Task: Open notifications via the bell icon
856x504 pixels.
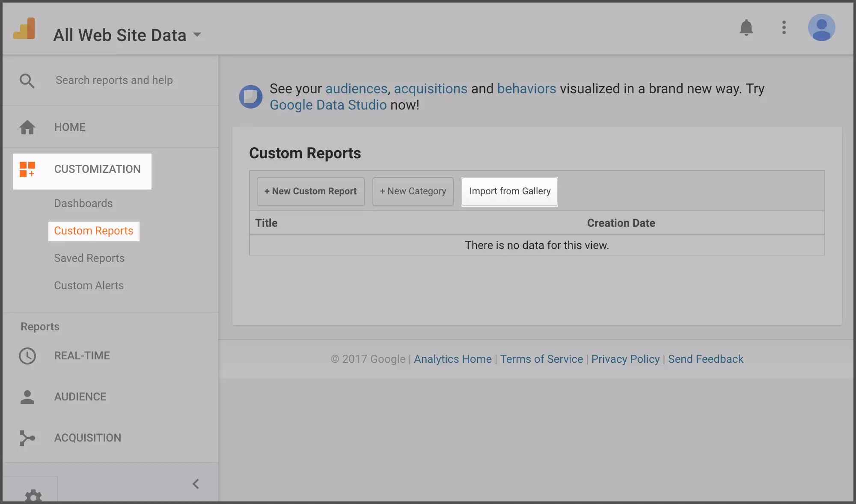Action: click(x=746, y=27)
